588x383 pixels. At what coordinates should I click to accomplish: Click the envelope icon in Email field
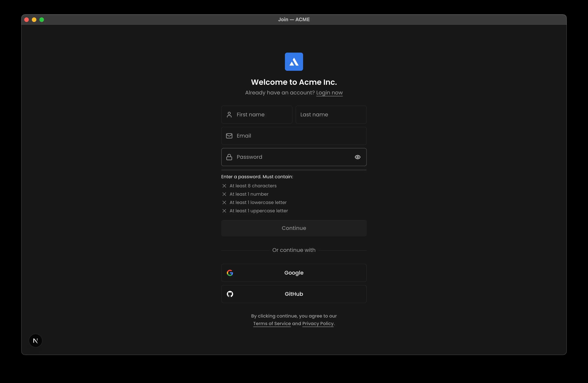[229, 136]
